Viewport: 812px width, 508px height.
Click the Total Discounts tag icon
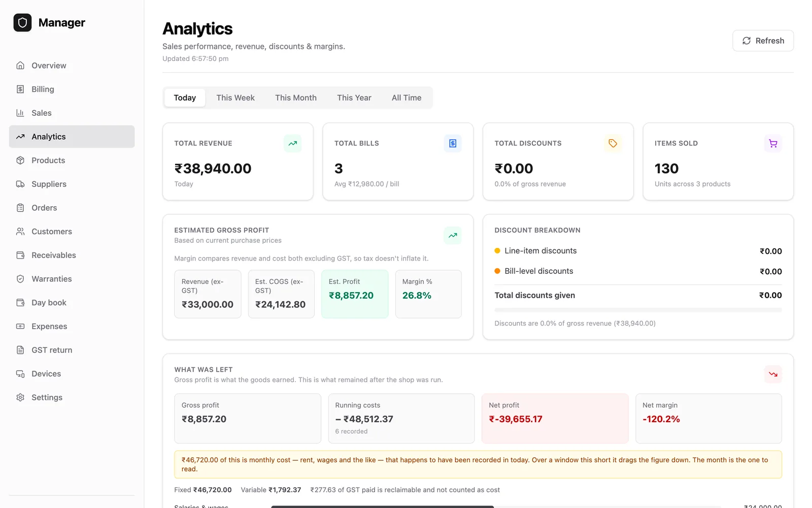pyautogui.click(x=613, y=143)
